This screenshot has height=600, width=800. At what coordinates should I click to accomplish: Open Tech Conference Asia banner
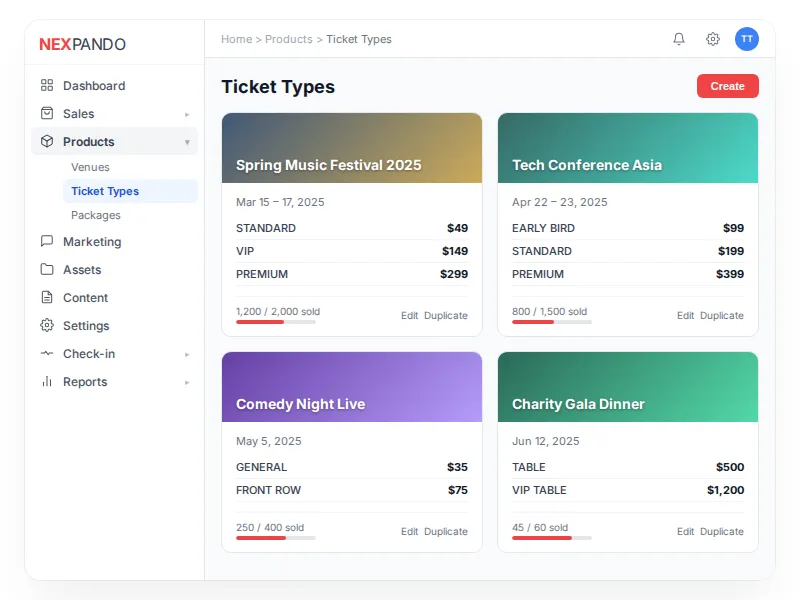point(628,148)
